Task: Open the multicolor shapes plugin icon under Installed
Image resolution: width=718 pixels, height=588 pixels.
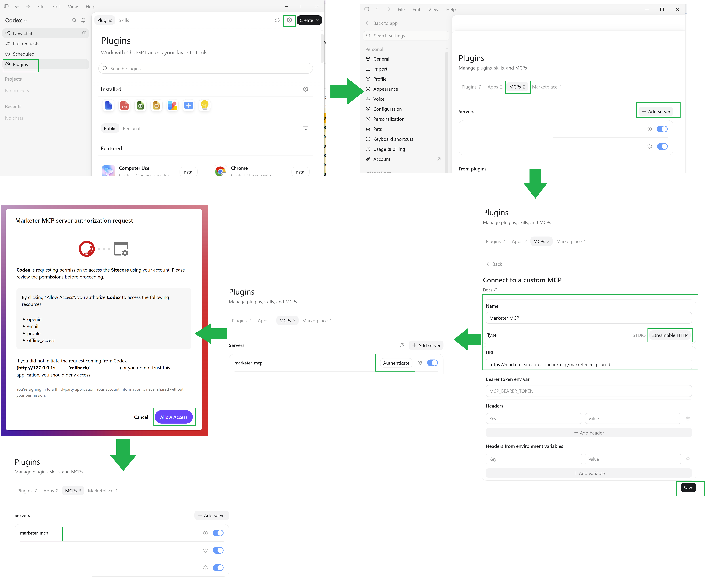Action: point(172,106)
